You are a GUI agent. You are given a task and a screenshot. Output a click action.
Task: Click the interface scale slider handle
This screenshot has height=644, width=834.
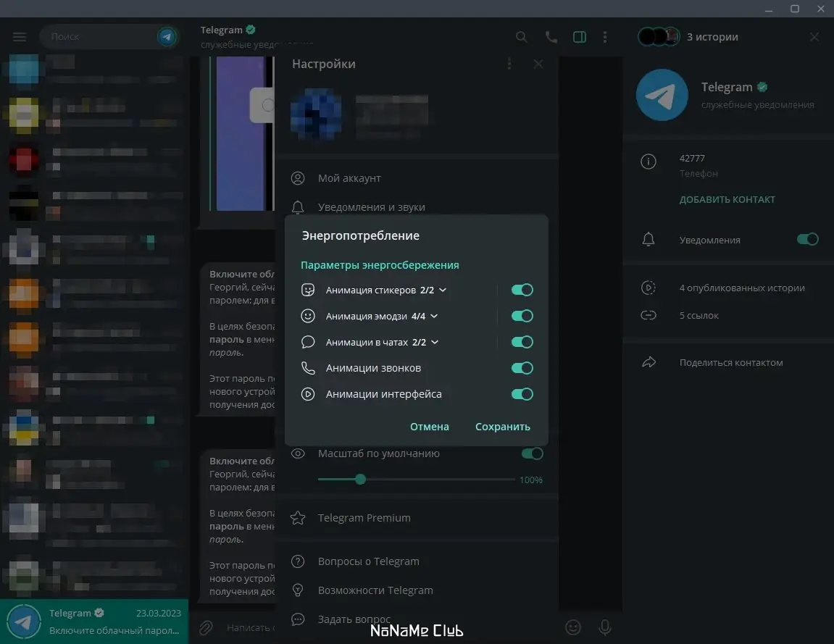[360, 479]
